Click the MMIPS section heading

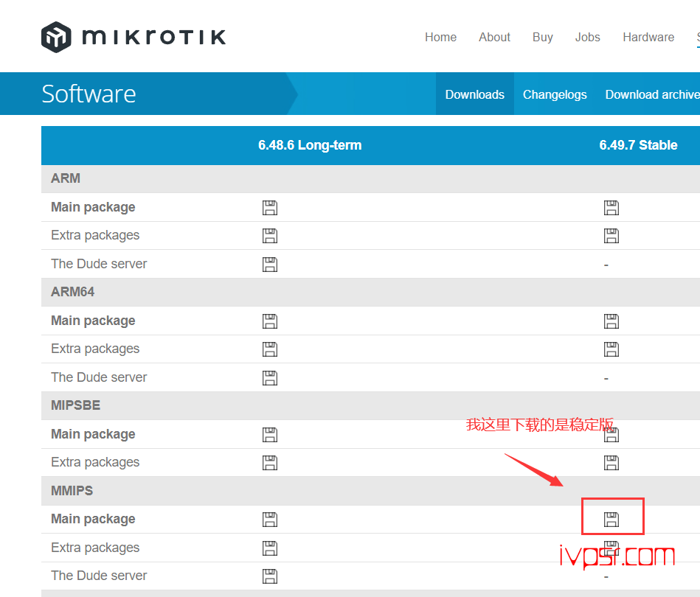72,491
